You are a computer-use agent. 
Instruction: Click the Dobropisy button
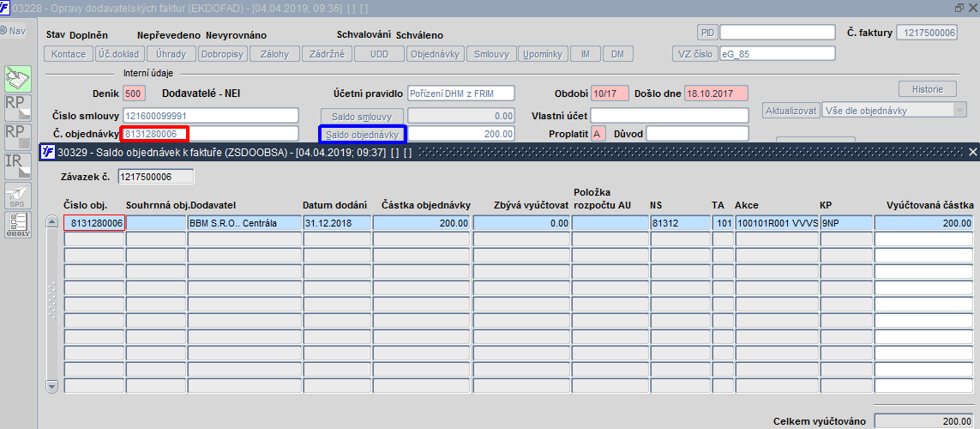coord(223,54)
